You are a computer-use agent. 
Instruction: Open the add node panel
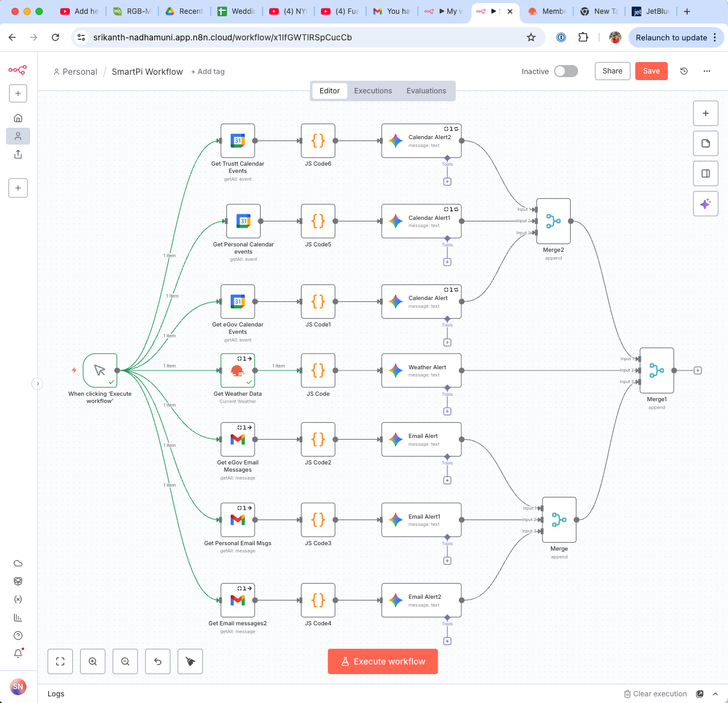point(705,113)
